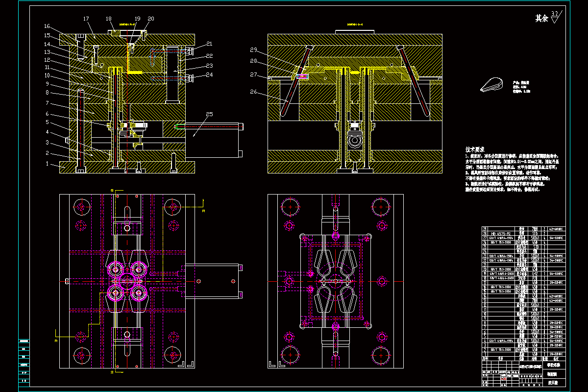
Task: Select callout number 23 right of section
Action: (x=209, y=65)
